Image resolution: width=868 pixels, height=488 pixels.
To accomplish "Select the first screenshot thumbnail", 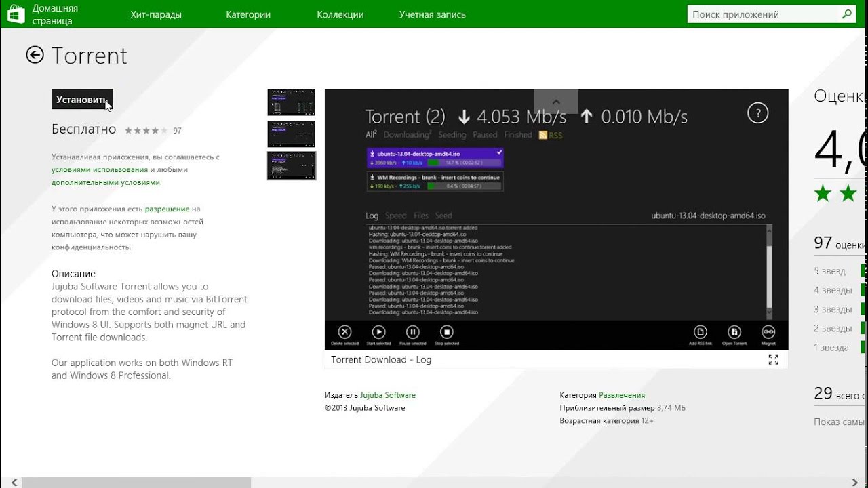I will point(292,102).
